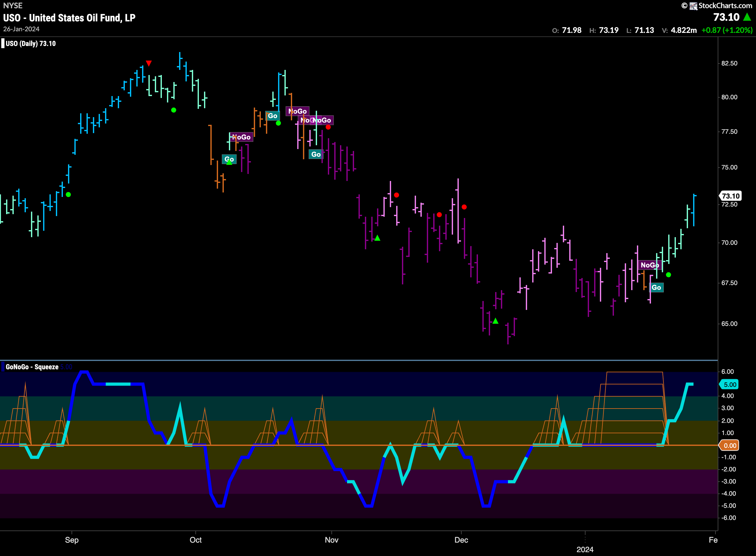
Task: Click the Nov label on the time axis
Action: tap(332, 540)
